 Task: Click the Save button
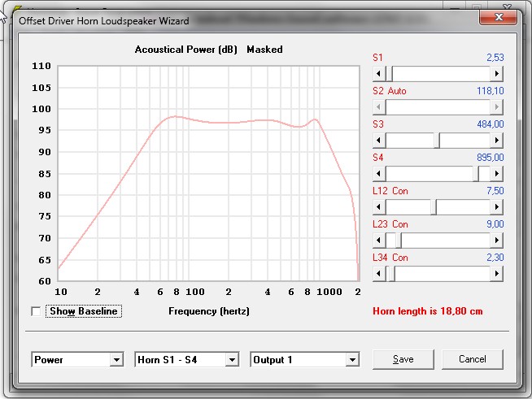pos(403,359)
